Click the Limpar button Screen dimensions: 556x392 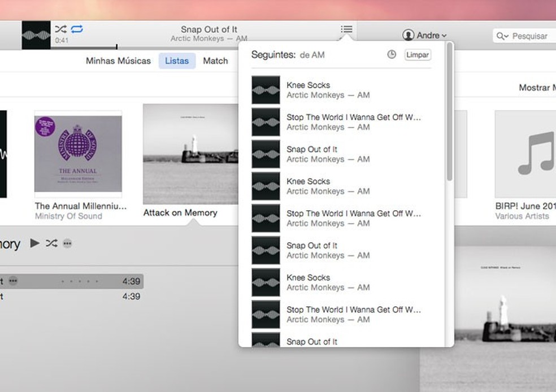click(418, 55)
